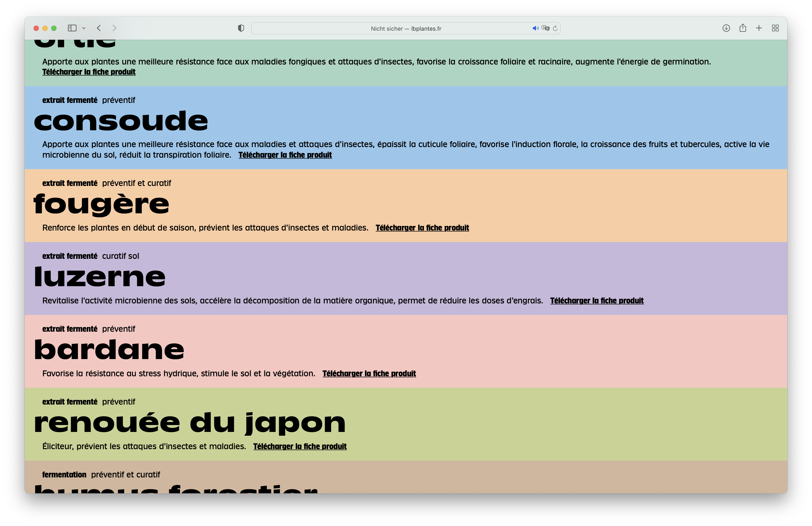Mute audio with address bar speaker icon
The height and width of the screenshot is (526, 812).
[x=535, y=28]
